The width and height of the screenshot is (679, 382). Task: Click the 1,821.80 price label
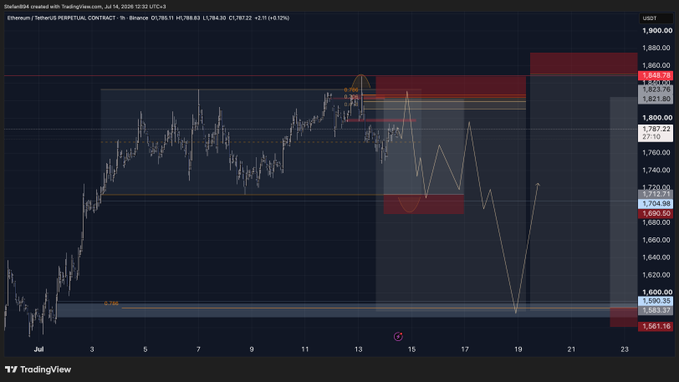pyautogui.click(x=656, y=99)
